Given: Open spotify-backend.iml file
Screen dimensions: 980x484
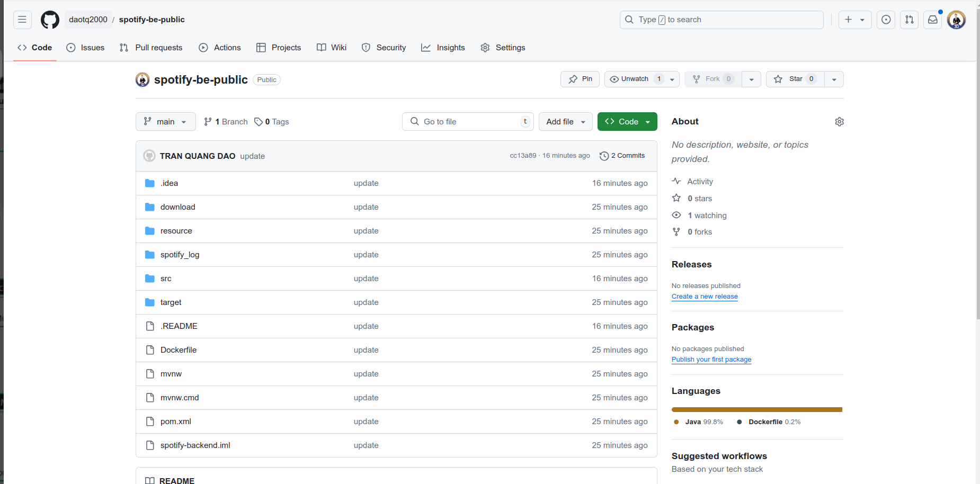Looking at the screenshot, I should (195, 445).
